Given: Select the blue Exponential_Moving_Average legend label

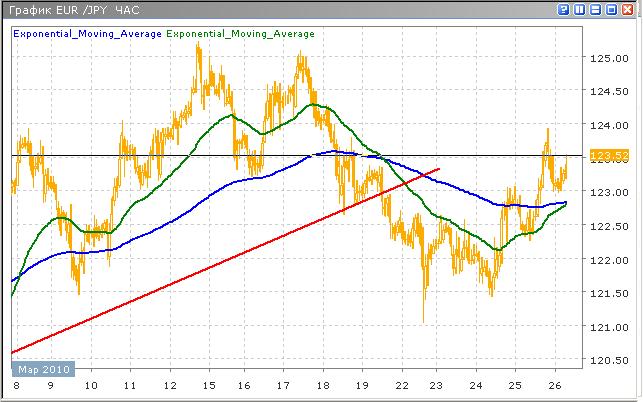Looking at the screenshot, I should click(86, 33).
